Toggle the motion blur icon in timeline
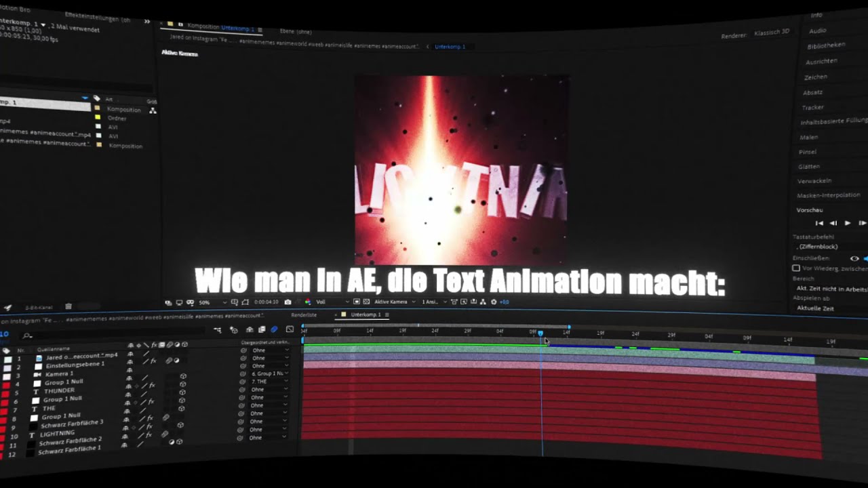The image size is (868, 488). [274, 329]
